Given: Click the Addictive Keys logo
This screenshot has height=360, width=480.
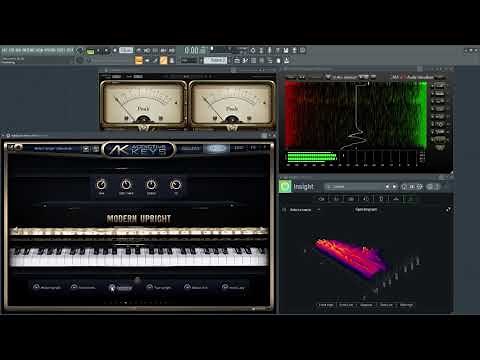Looking at the screenshot, I should coord(139,150).
